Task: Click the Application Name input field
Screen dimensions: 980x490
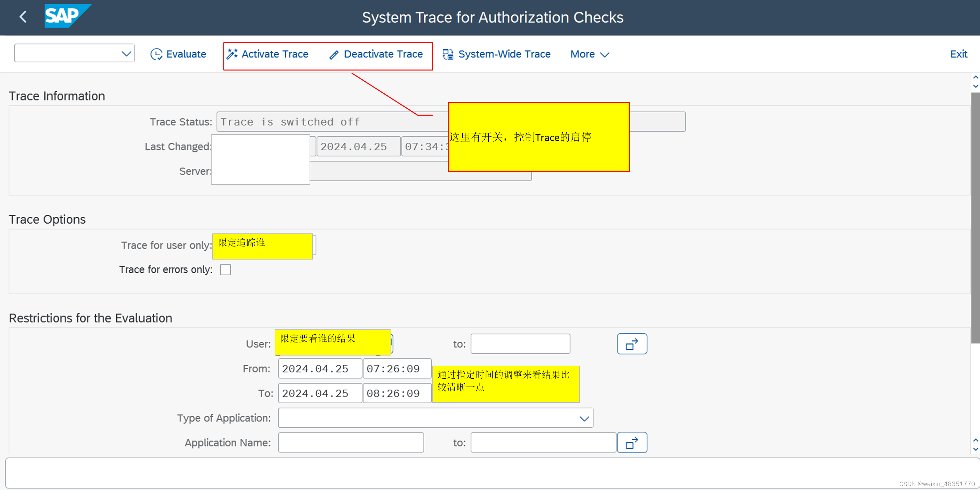Action: pyautogui.click(x=350, y=442)
